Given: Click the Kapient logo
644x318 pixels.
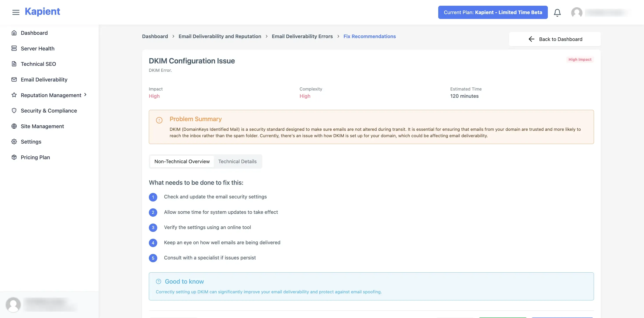Looking at the screenshot, I should pyautogui.click(x=43, y=11).
